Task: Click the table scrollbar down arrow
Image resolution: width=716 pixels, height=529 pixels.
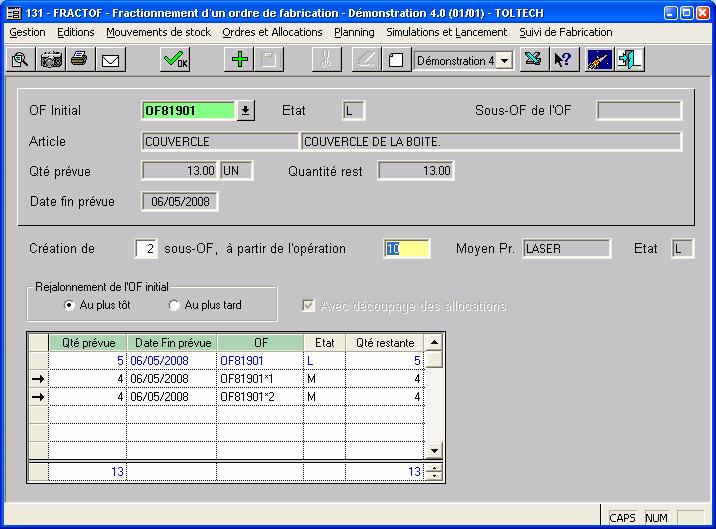Action: point(434,451)
